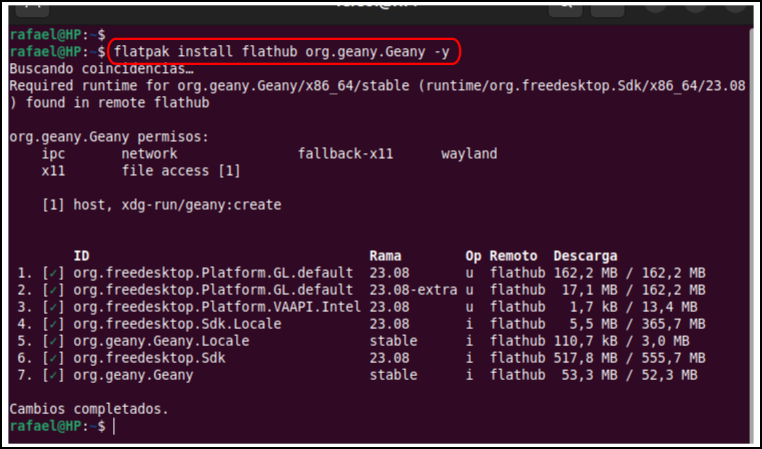Click the 'wayland' permission
The image size is (762, 449).
point(469,154)
